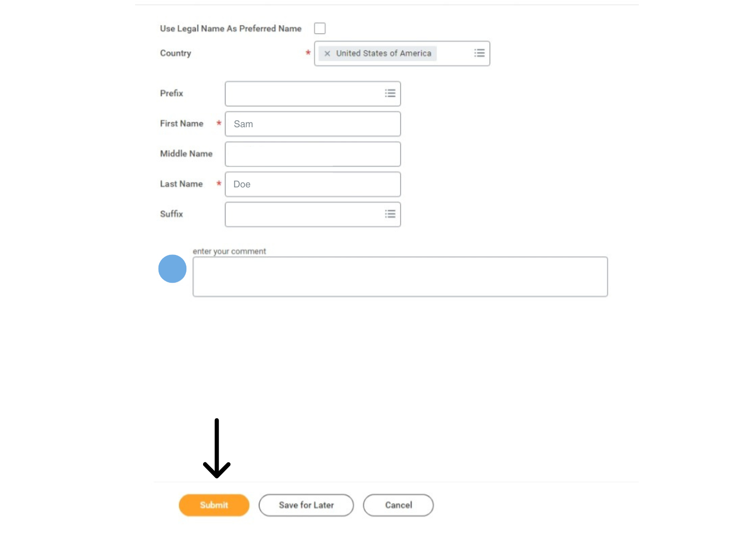Image resolution: width=756 pixels, height=546 pixels.
Task: Select the United States of America chip
Action: (x=377, y=53)
